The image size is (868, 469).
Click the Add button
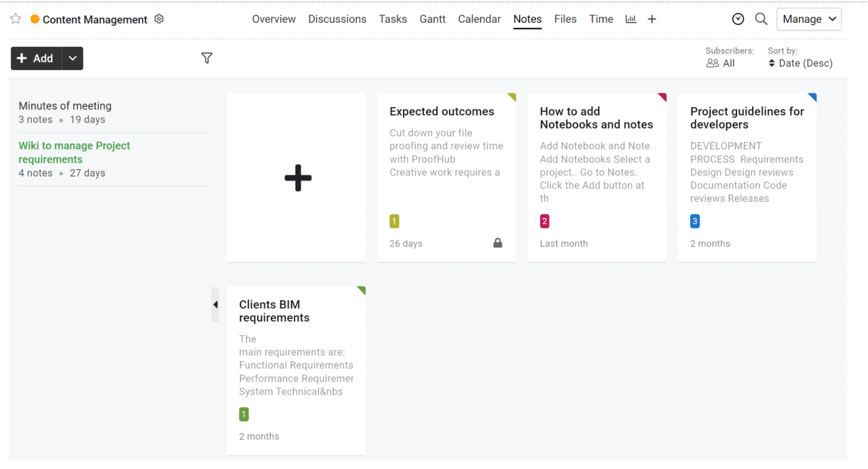(x=36, y=58)
